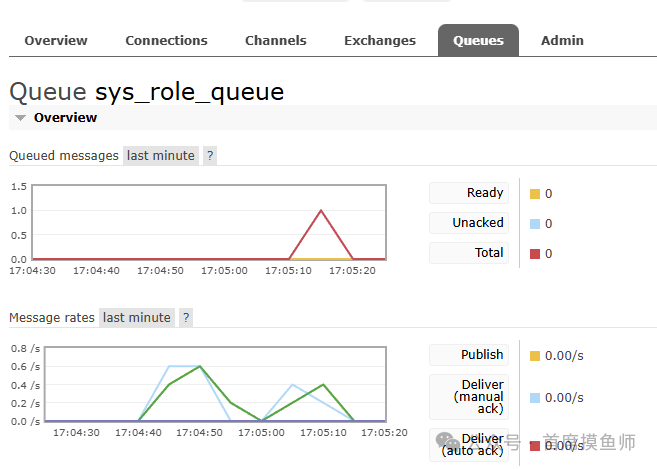This screenshot has width=657, height=469.
Task: Click the blue Unacked color swatch
Action: pyautogui.click(x=534, y=224)
